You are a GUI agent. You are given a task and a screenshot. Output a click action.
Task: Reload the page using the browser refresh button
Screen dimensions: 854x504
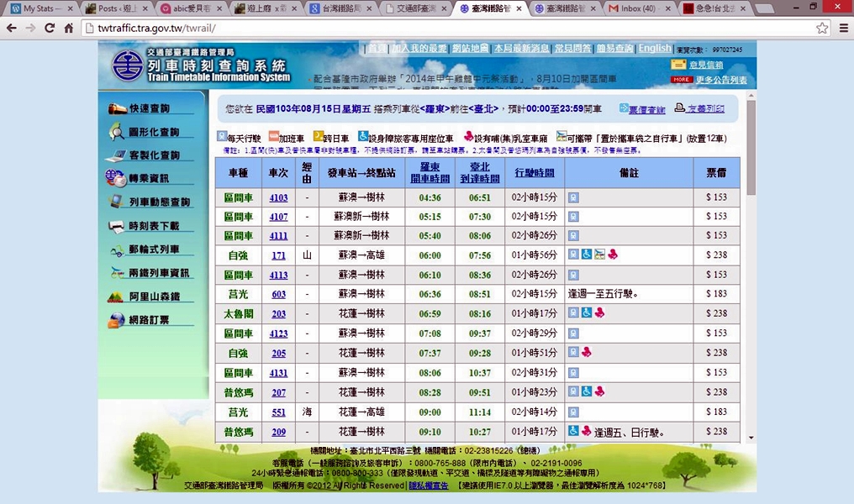[50, 28]
